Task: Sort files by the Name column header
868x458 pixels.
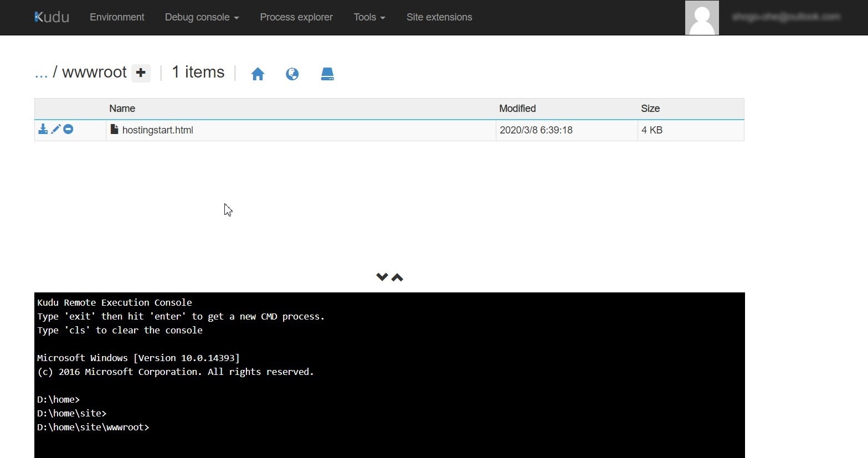Action: 122,109
